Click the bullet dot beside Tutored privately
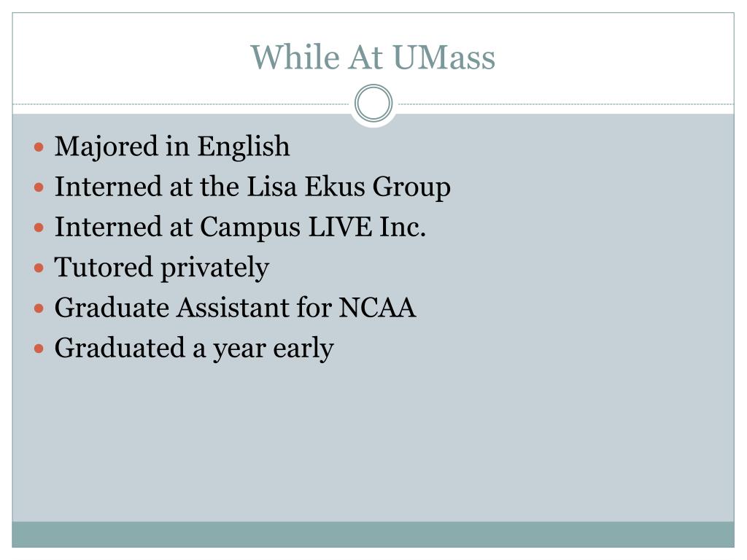The height and width of the screenshot is (560, 747). (39, 268)
